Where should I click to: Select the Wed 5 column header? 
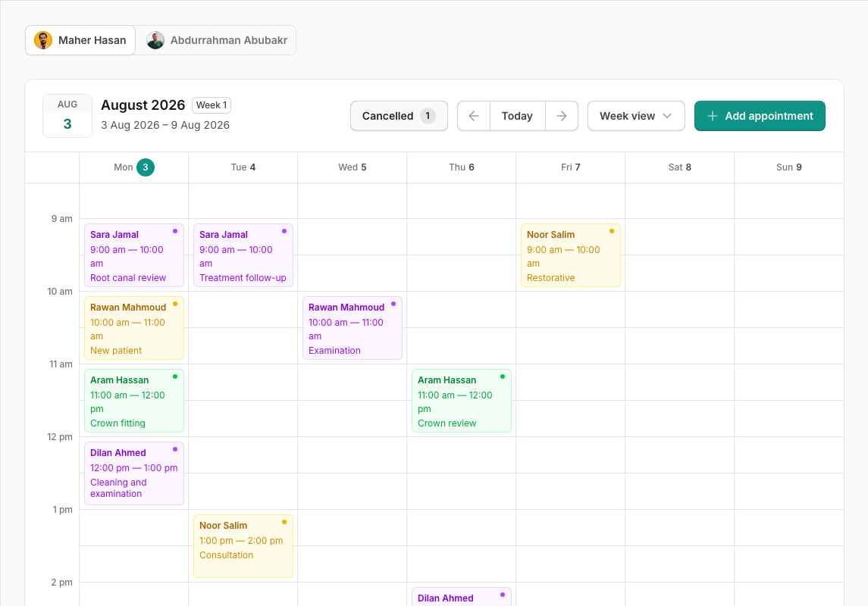(x=352, y=167)
